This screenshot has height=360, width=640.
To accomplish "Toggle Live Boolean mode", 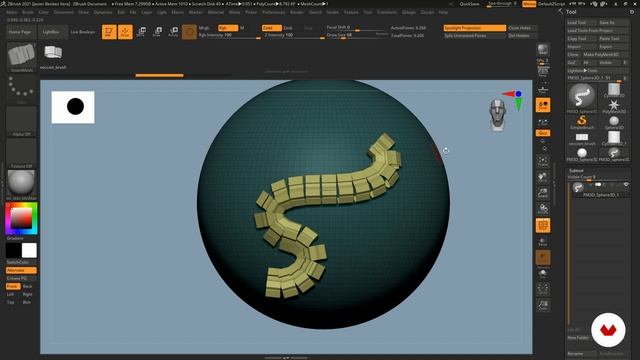I will (83, 32).
